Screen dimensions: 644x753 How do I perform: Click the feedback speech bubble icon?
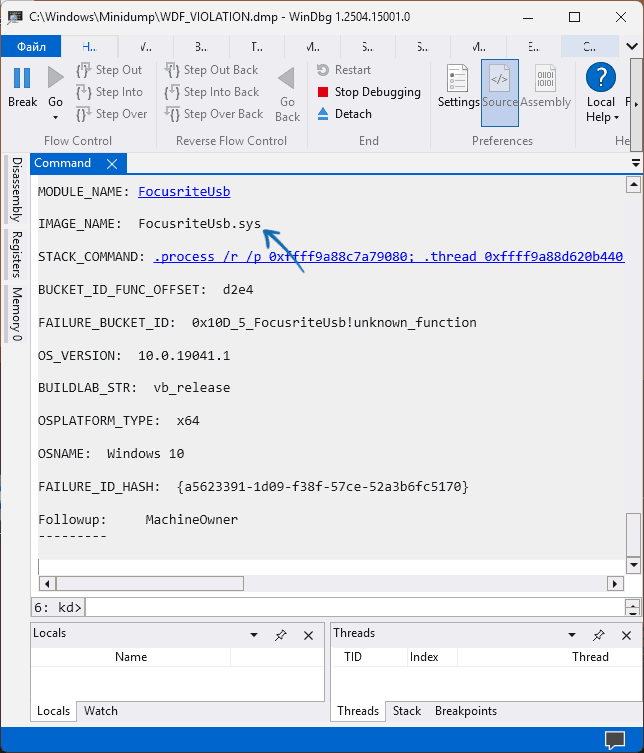[615, 740]
